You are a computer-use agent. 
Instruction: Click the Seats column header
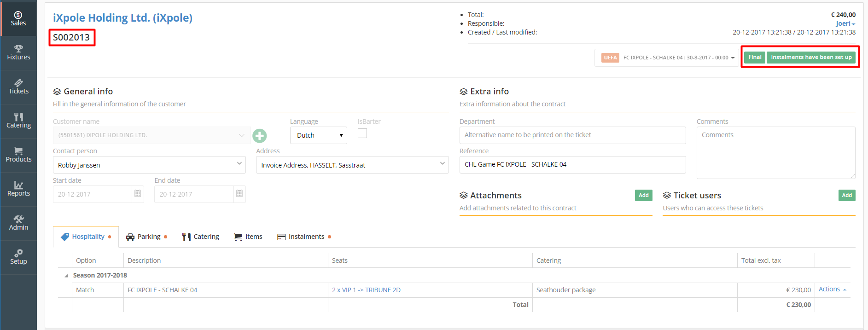[430, 261]
